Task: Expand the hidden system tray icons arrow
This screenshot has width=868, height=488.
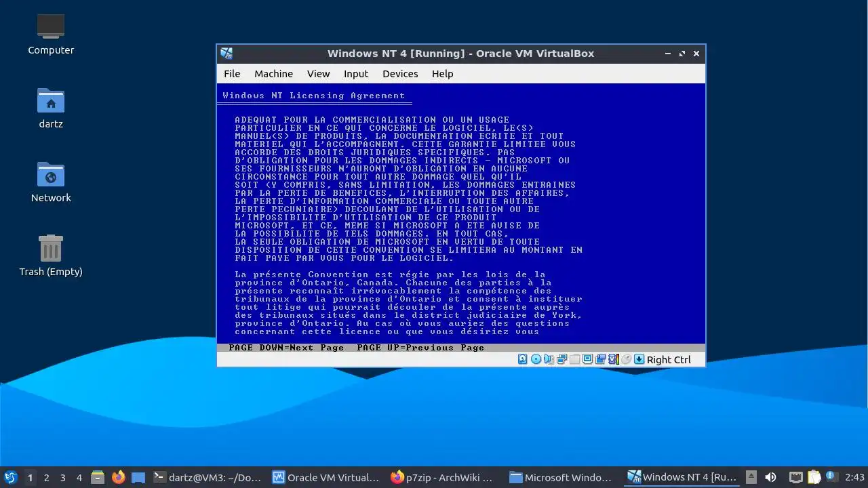Action: [751, 477]
